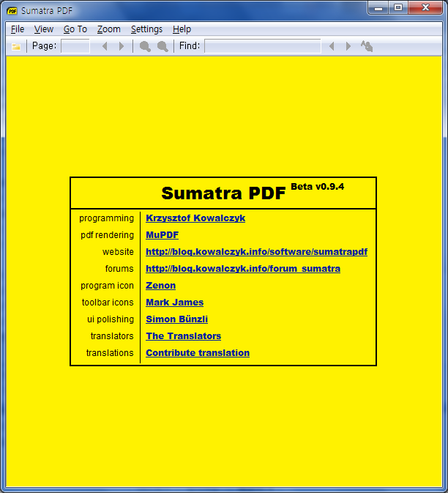Open the Zenon link

coord(160,286)
